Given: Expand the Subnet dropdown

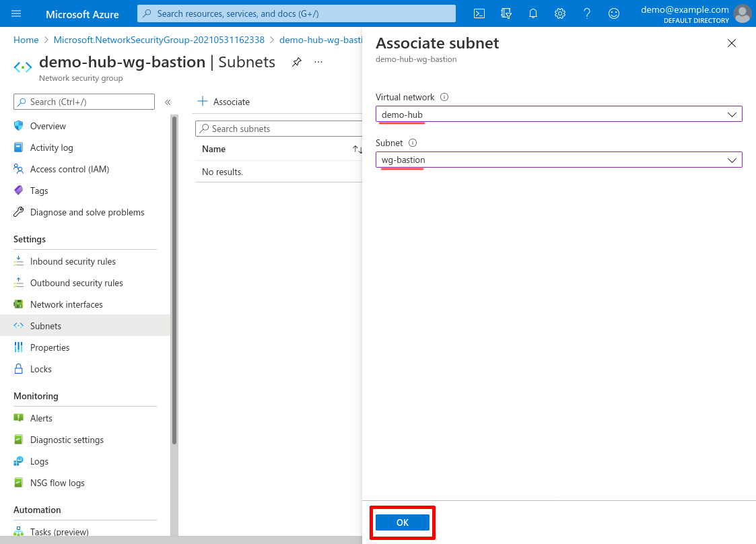Looking at the screenshot, I should tap(559, 160).
